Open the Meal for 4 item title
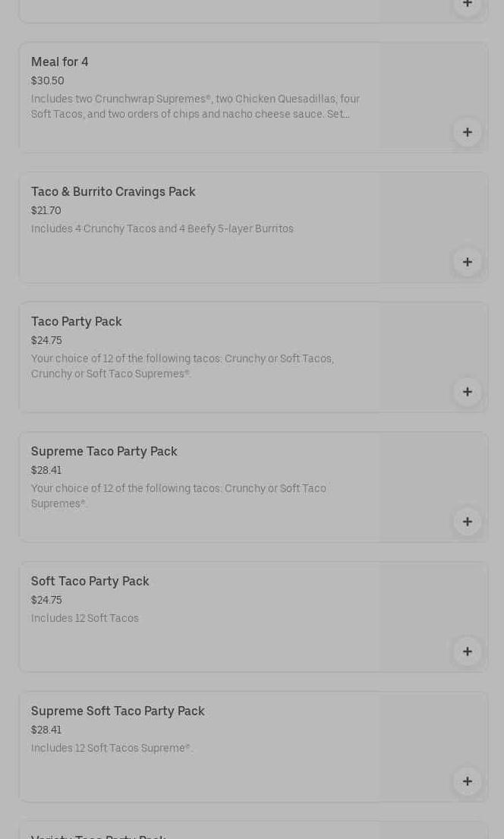The height and width of the screenshot is (839, 504). tap(60, 62)
